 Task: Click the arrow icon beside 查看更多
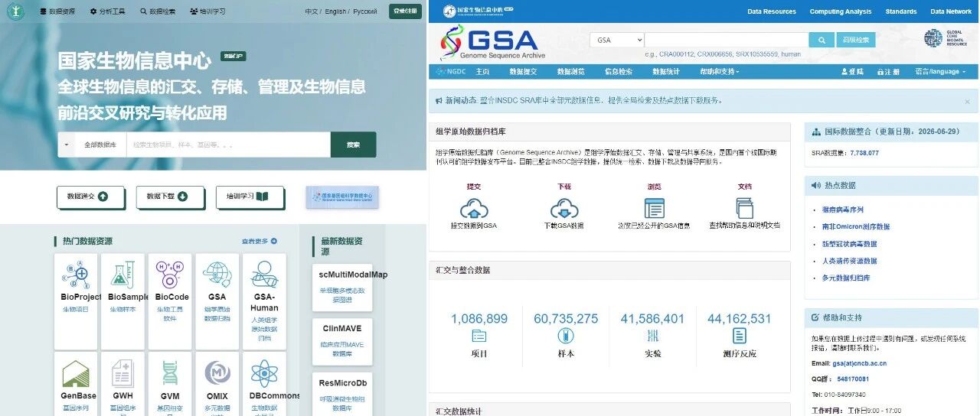[274, 241]
